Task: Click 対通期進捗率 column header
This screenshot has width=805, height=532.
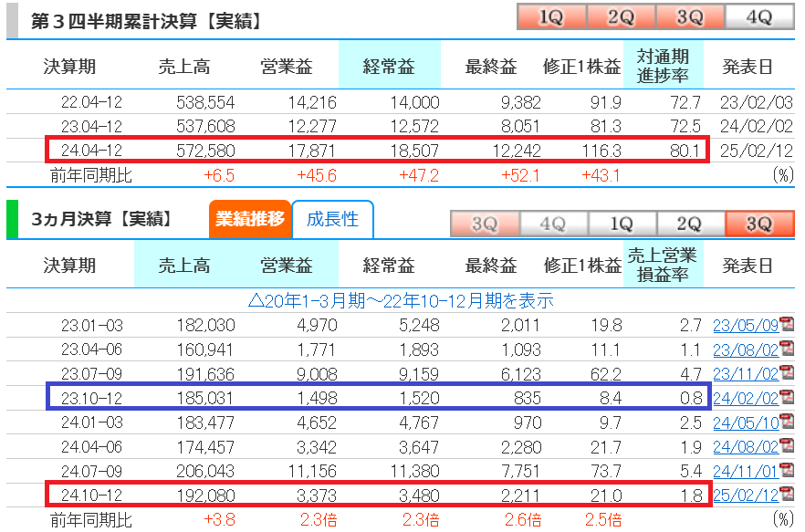Action: click(x=663, y=67)
